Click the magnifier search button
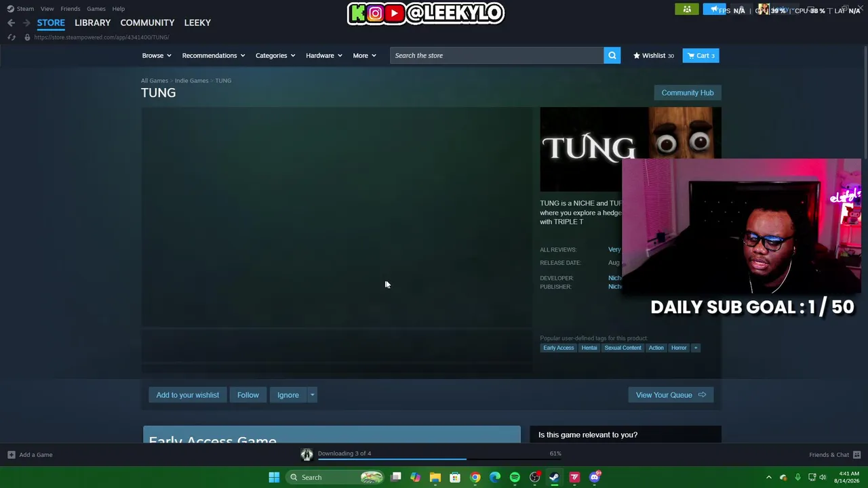This screenshot has width=868, height=488. tap(612, 56)
